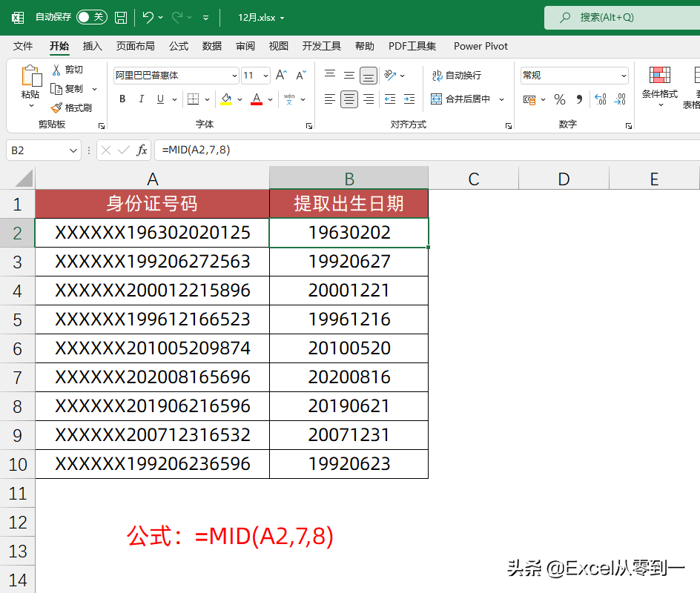The width and height of the screenshot is (700, 593).
Task: Click the 自动换行 (Wrap Text) icon
Action: (x=437, y=76)
